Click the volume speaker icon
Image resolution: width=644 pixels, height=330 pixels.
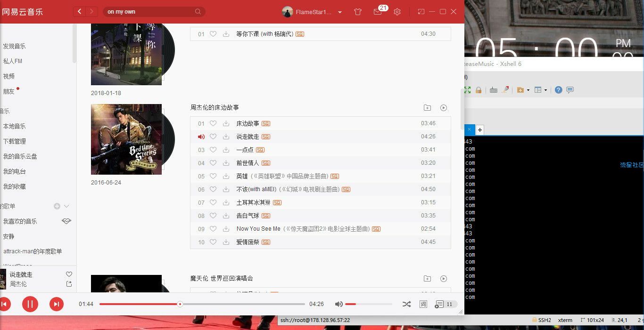click(339, 304)
